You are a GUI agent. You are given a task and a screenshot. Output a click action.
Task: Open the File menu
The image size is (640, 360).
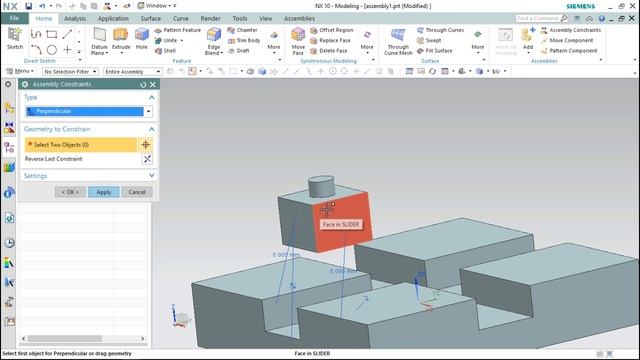[x=14, y=18]
